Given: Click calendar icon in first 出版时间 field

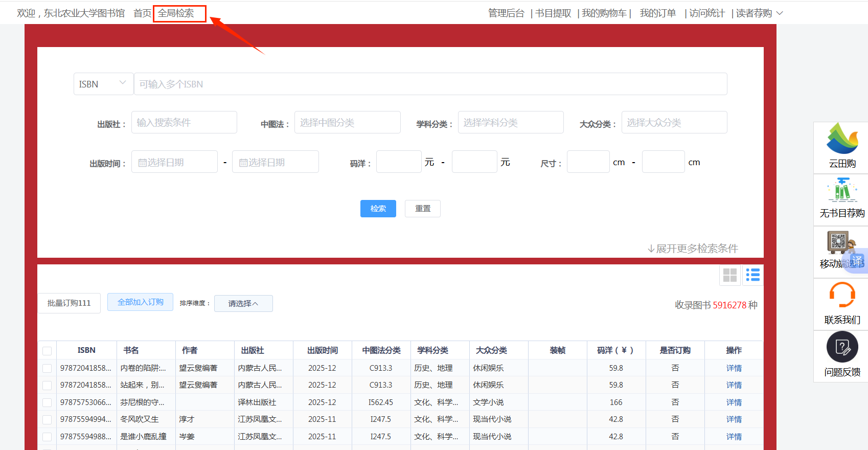Looking at the screenshot, I should 142,163.
